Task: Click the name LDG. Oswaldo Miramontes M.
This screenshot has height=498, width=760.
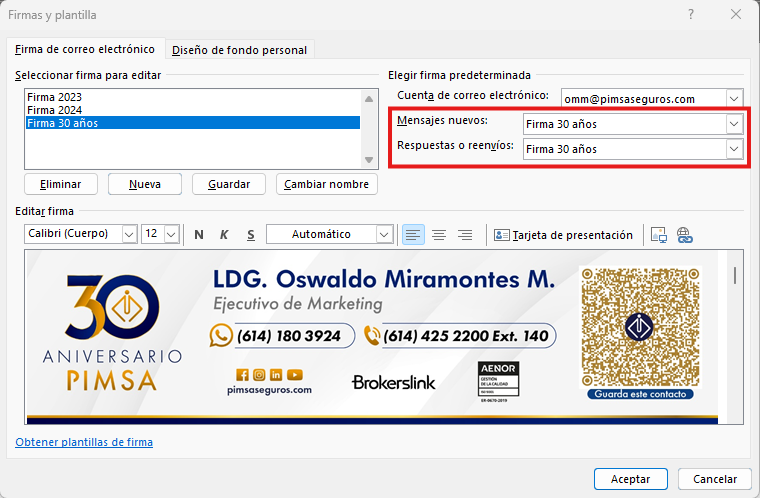Action: (x=384, y=279)
